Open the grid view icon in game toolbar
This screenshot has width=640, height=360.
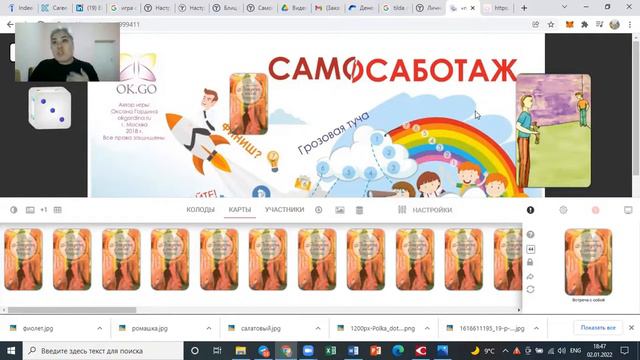[58, 210]
